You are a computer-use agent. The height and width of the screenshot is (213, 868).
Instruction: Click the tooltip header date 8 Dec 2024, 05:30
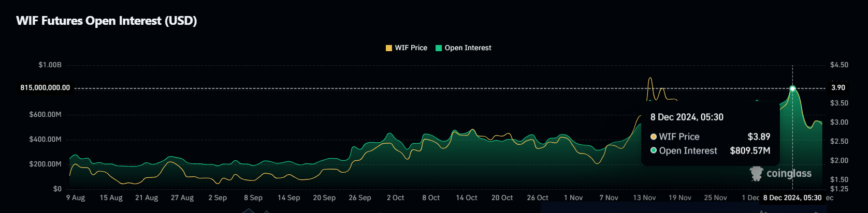(687, 117)
